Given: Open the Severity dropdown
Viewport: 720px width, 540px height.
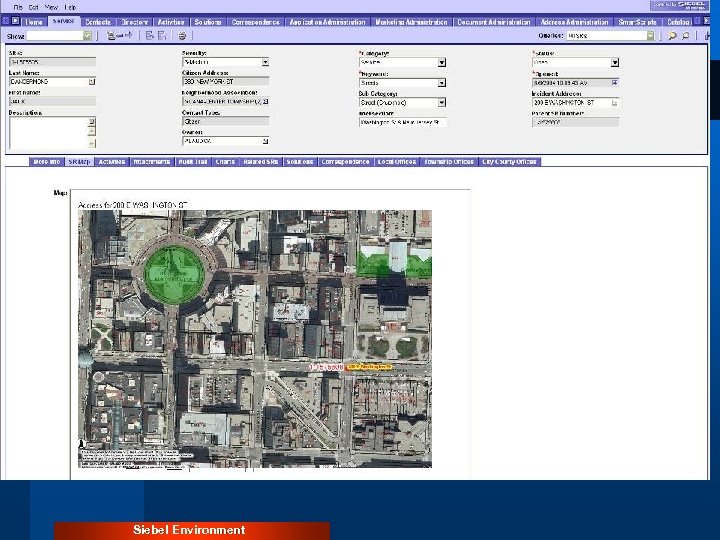Looking at the screenshot, I should pyautogui.click(x=265, y=62).
